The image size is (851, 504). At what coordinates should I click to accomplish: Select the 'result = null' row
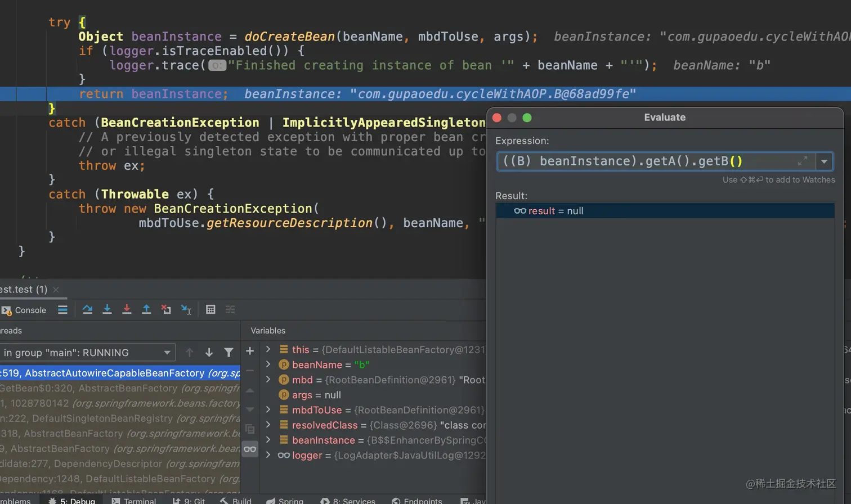(665, 211)
